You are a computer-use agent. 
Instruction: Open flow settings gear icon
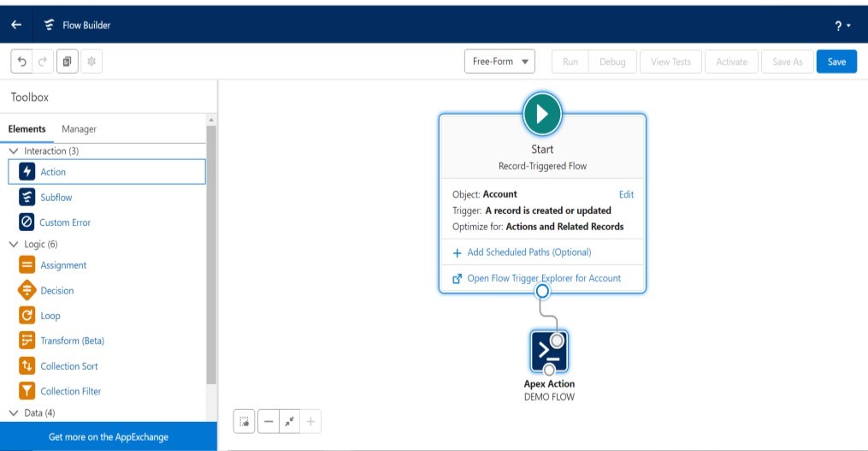click(x=92, y=62)
